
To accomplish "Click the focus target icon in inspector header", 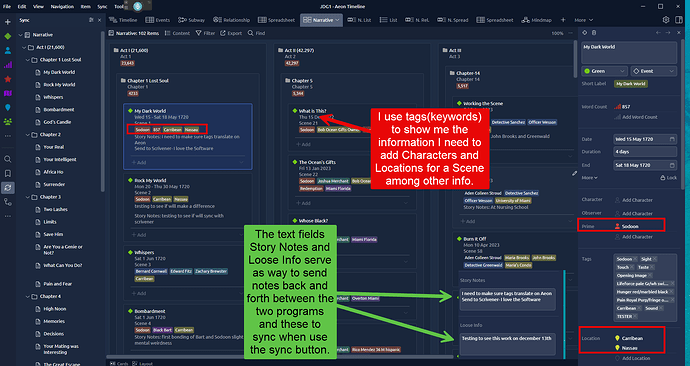I will 585,33.
